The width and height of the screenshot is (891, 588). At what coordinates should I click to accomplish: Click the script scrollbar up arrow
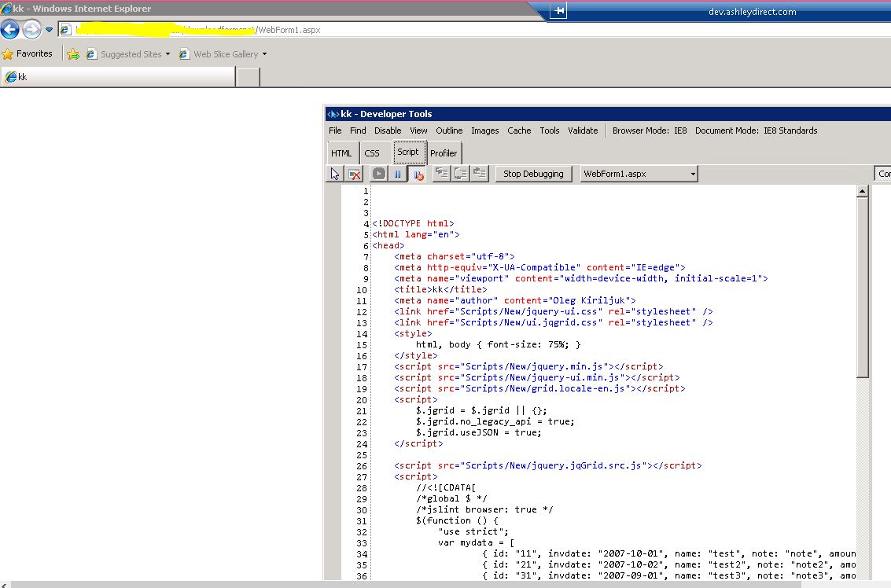tap(863, 192)
